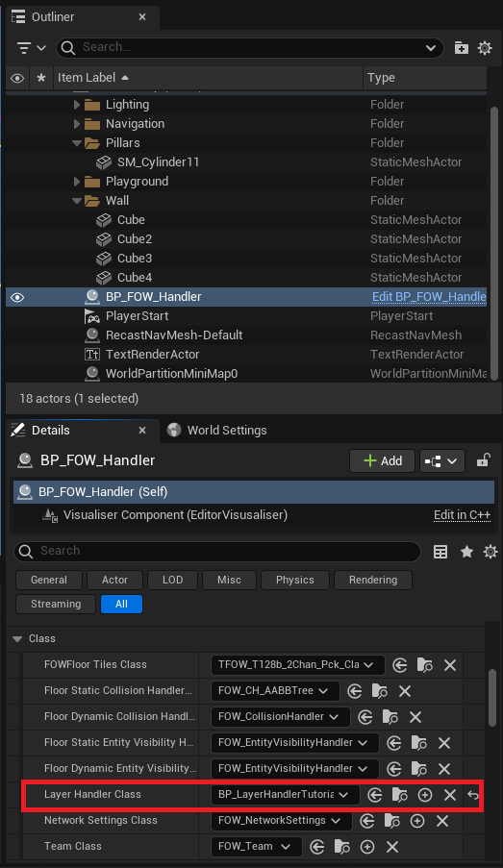
Task: Open FOW_CH_AABBTree class dropdown
Action: click(x=275, y=691)
